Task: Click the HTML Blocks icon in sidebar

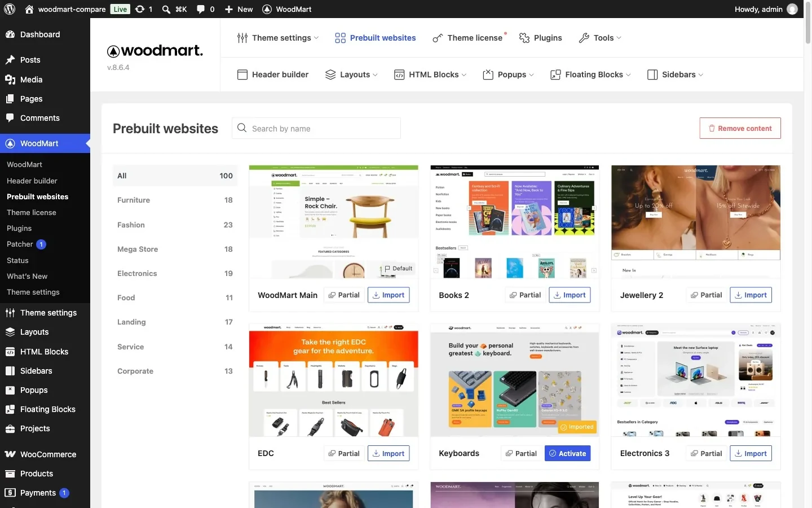Action: [10, 352]
